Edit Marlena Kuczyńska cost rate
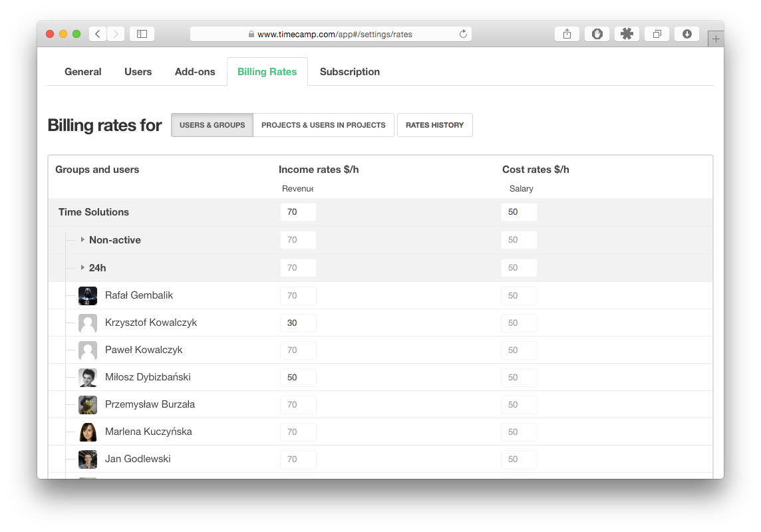 pyautogui.click(x=519, y=432)
